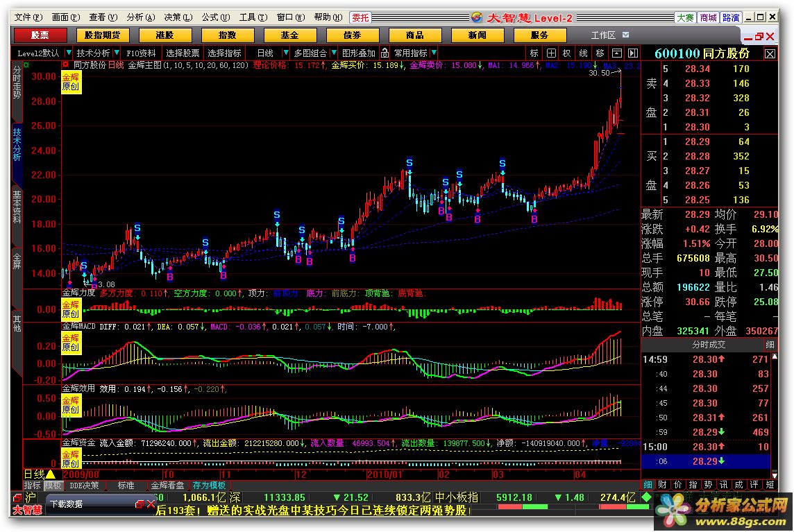Click the grid crosshair icon beside 标

551,53
